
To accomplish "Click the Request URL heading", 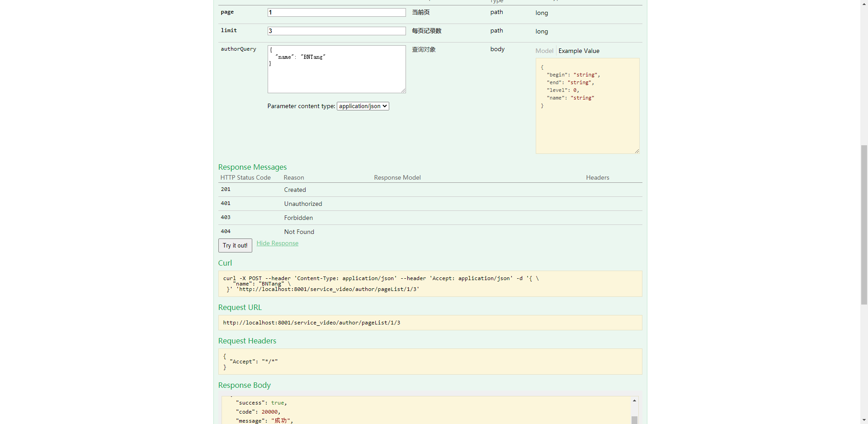I will [x=240, y=307].
